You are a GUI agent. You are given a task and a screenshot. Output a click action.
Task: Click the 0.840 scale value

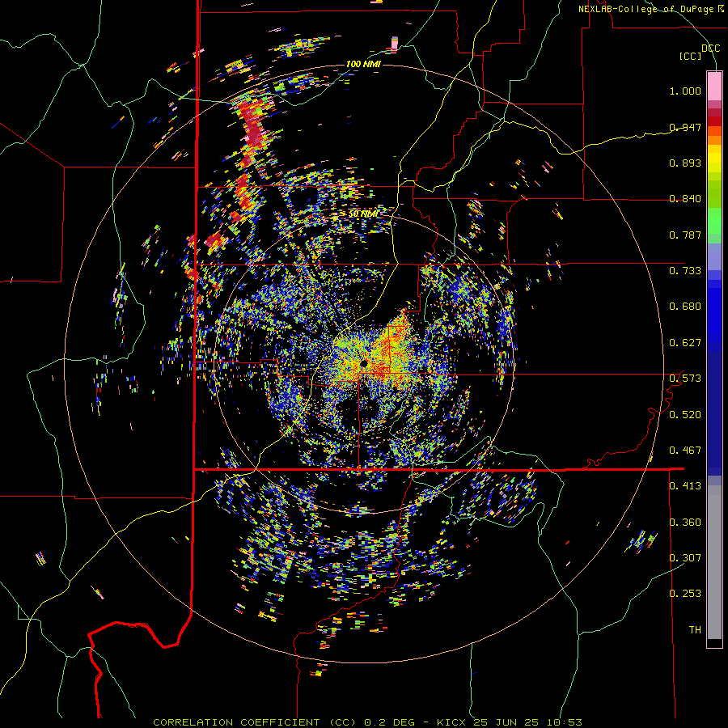(685, 199)
